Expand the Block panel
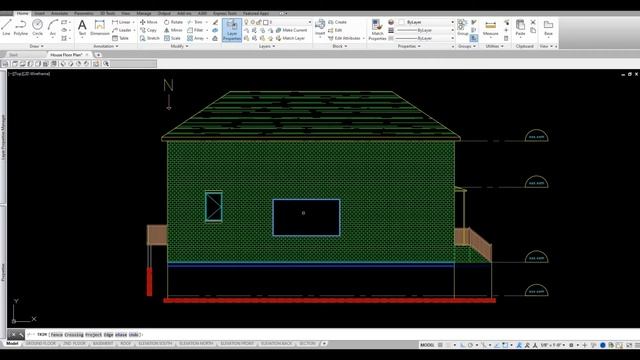This screenshot has width=640, height=360. [340, 47]
